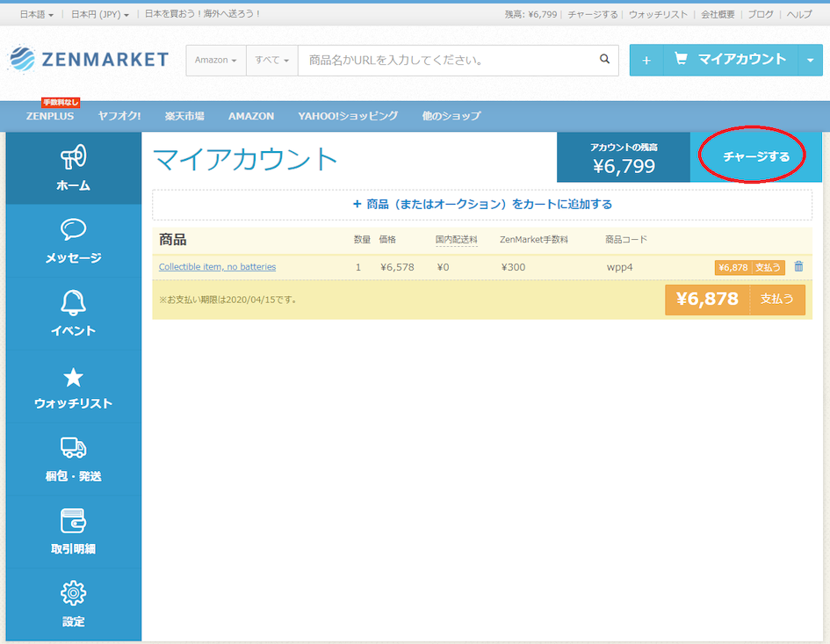Click the 商品コード column header

pos(626,239)
